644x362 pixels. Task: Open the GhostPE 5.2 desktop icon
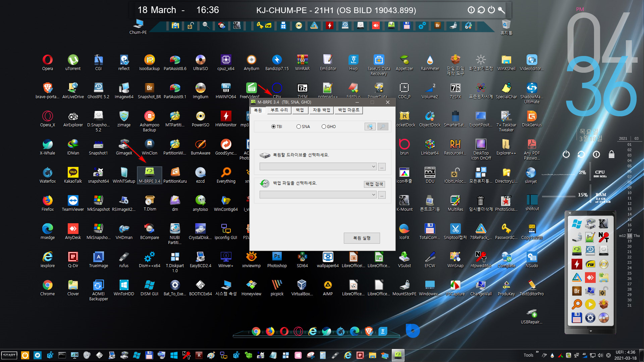click(x=99, y=91)
